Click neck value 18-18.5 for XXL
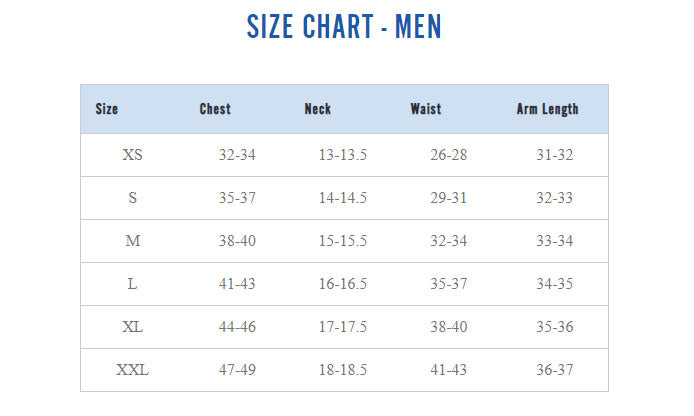 click(x=343, y=370)
